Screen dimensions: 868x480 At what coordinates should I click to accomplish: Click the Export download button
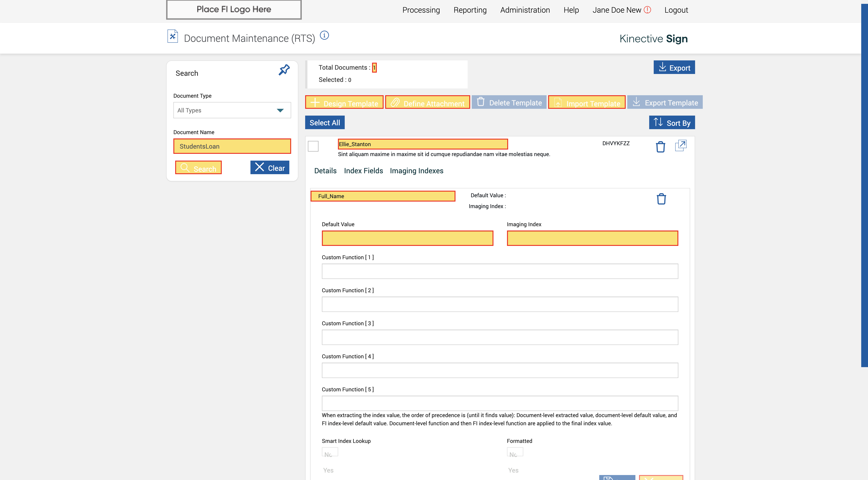(x=674, y=67)
